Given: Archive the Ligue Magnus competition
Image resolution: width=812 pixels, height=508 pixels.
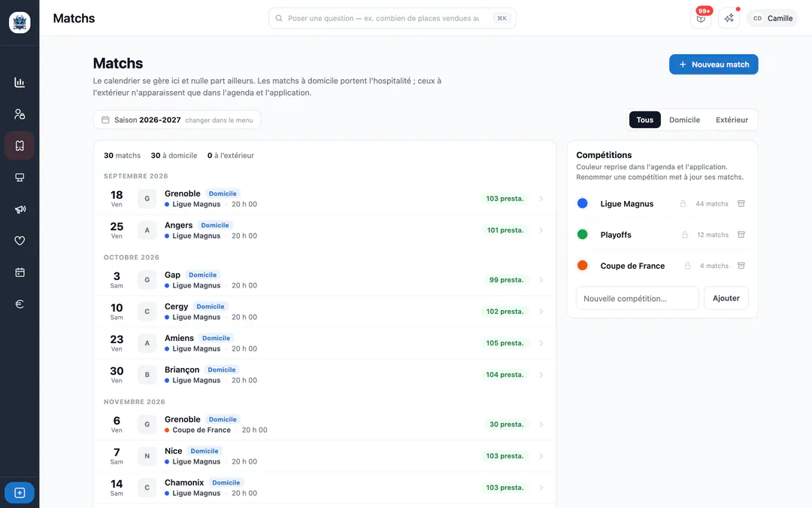Looking at the screenshot, I should pyautogui.click(x=741, y=204).
